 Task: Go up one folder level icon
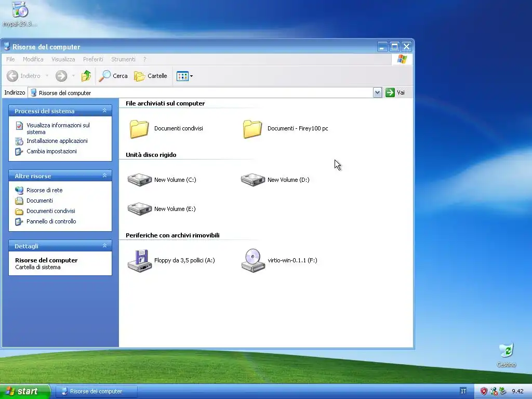(x=86, y=76)
